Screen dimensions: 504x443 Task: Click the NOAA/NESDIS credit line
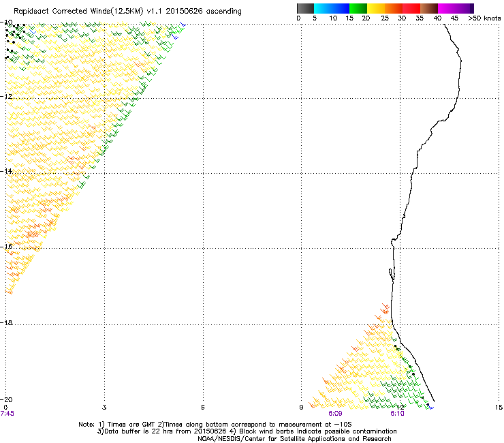coord(294,439)
